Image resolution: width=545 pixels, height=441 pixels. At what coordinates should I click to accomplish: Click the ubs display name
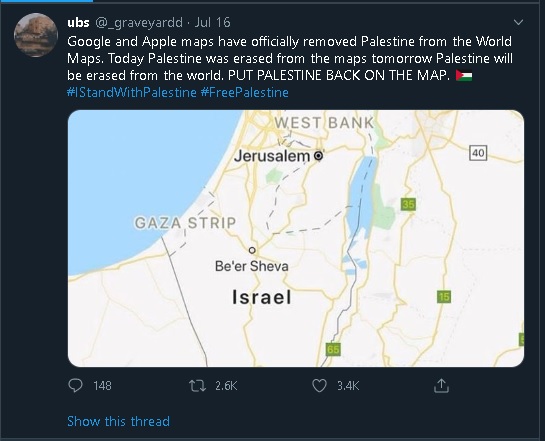[78, 23]
